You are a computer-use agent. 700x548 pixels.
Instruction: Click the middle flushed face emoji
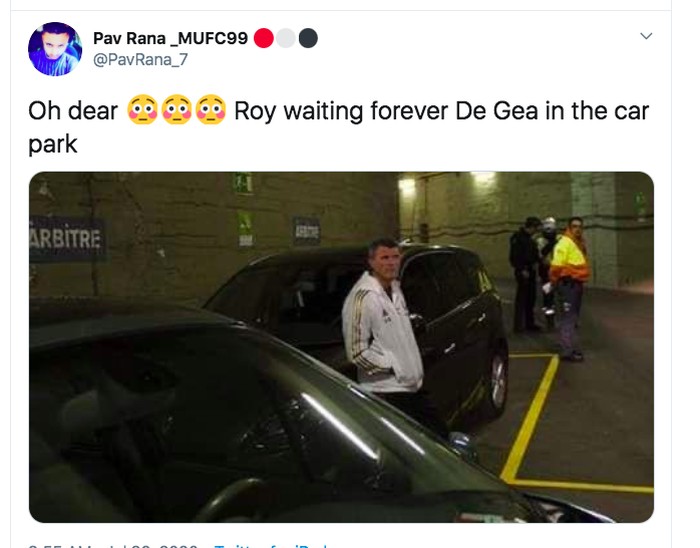point(176,110)
